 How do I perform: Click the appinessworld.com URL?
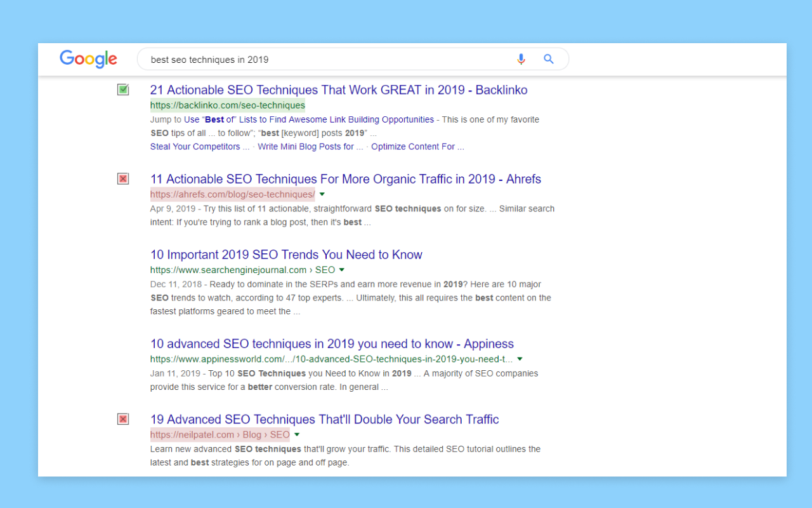(x=332, y=359)
